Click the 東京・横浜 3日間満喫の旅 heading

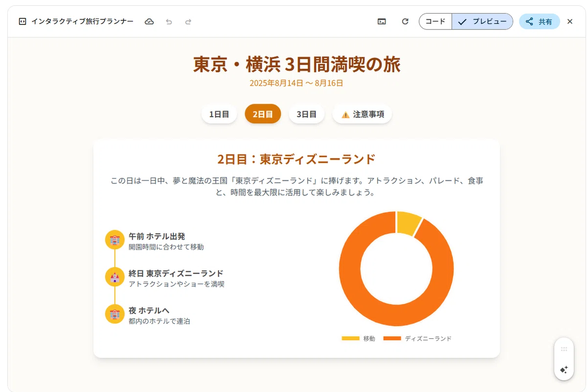[x=296, y=65]
